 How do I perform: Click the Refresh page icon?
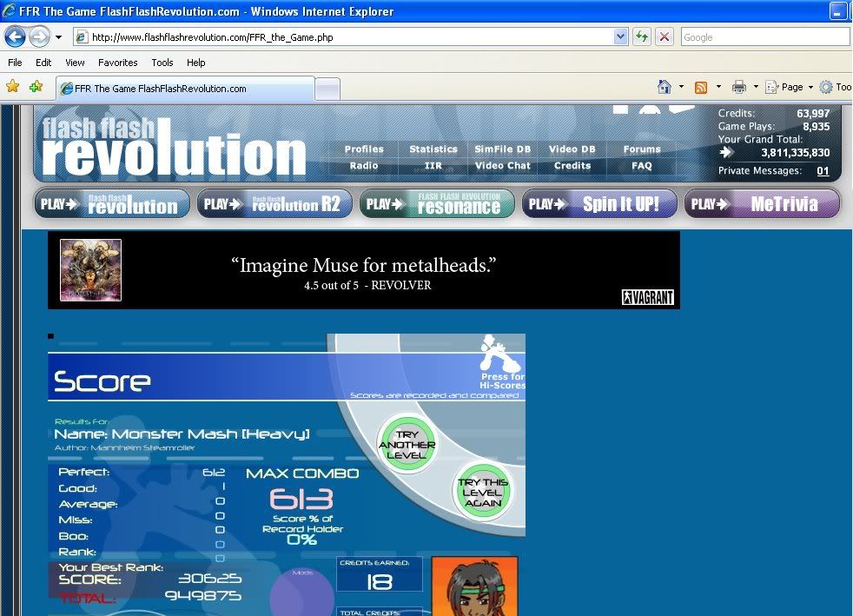(x=641, y=37)
